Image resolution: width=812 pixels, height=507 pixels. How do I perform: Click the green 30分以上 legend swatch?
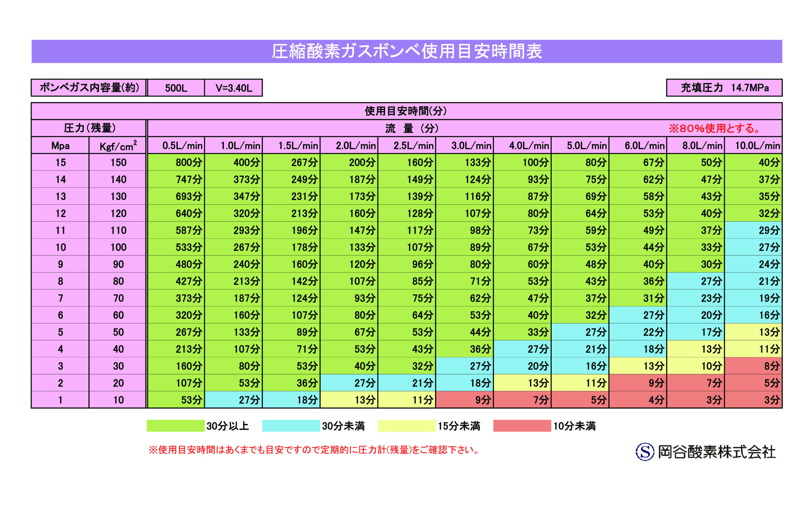point(175,426)
